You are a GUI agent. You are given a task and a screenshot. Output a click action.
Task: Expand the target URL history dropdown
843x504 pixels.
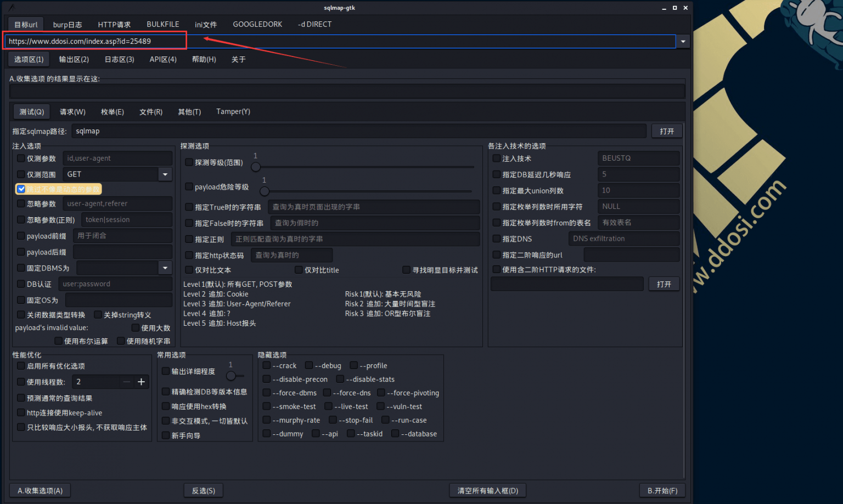pyautogui.click(x=683, y=41)
